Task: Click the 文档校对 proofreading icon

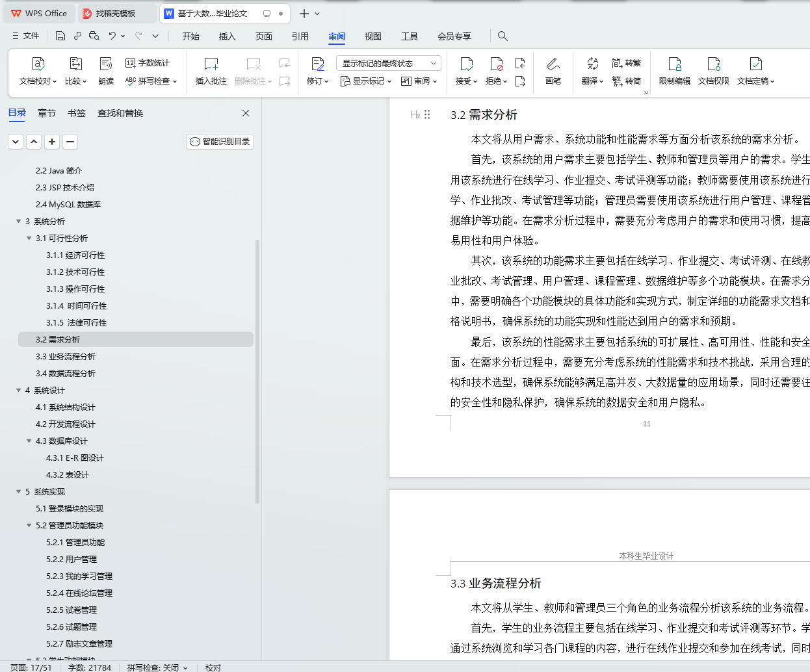Action: point(38,64)
